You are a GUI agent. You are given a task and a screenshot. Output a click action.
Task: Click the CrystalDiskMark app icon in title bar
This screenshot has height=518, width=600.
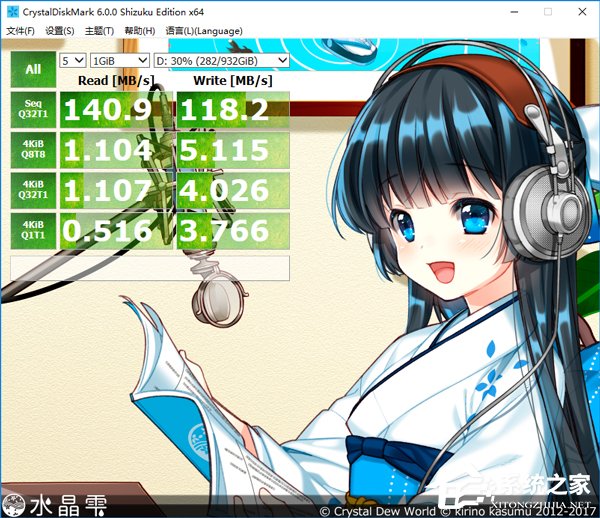pyautogui.click(x=13, y=12)
